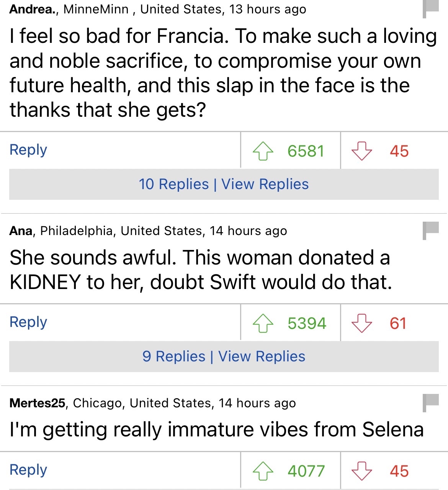The width and height of the screenshot is (448, 490).
Task: Tap the username Ana
Action: tap(21, 231)
